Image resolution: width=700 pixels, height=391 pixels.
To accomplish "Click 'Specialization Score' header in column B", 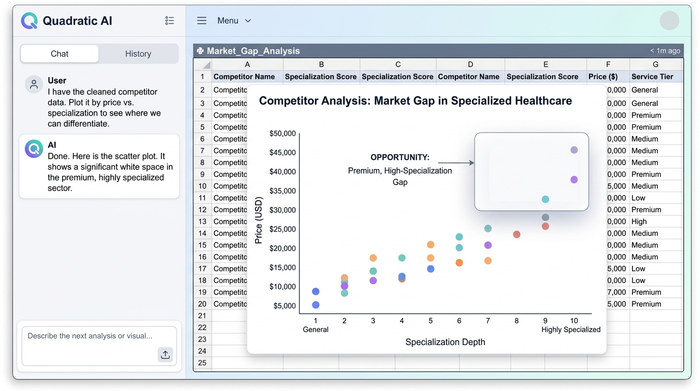I will point(321,77).
